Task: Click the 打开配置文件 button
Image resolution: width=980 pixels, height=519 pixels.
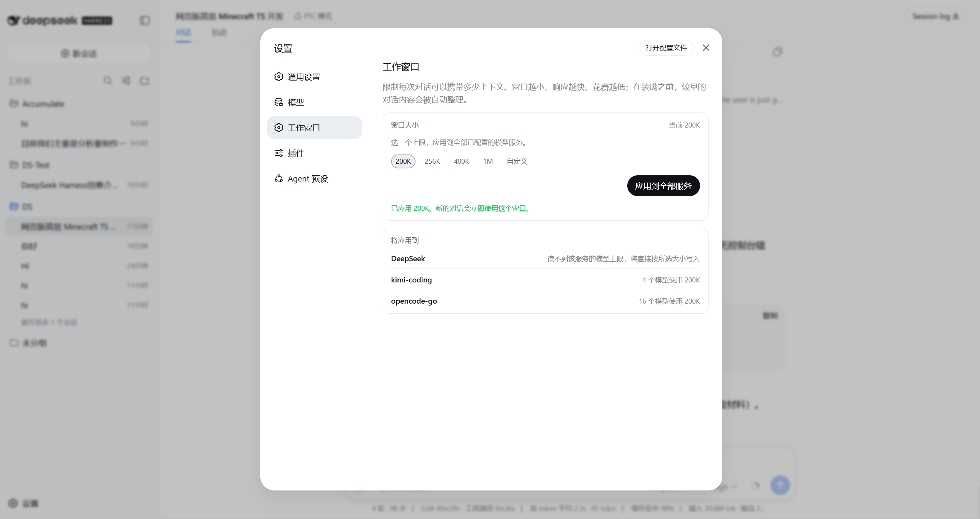Action: click(x=666, y=47)
